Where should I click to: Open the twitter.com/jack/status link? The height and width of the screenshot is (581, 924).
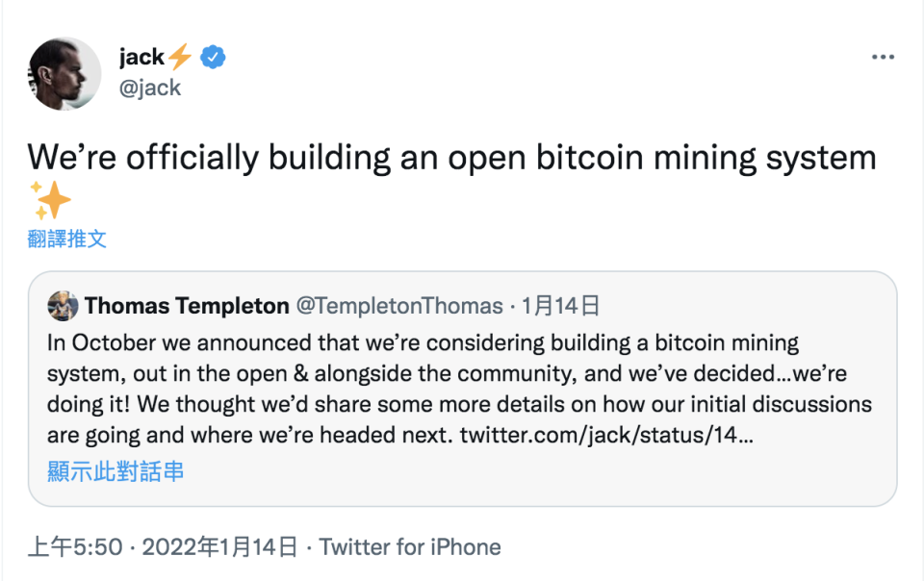coord(604,434)
